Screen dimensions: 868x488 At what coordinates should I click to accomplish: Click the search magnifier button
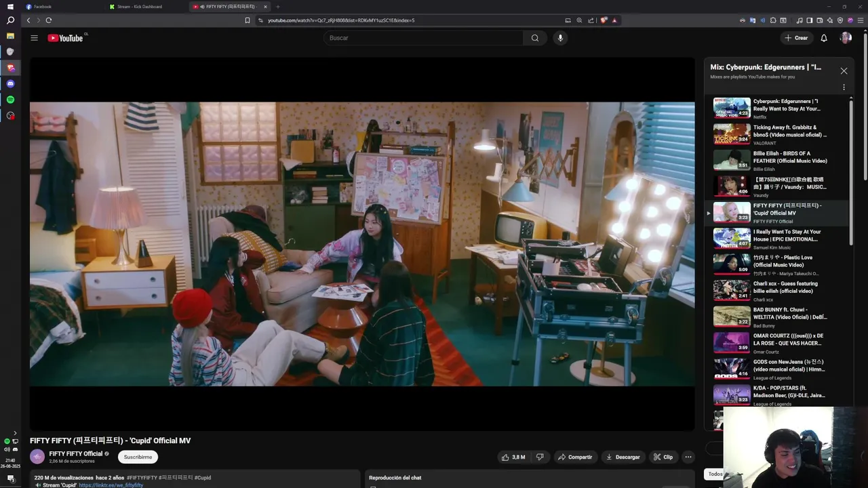tap(535, 38)
